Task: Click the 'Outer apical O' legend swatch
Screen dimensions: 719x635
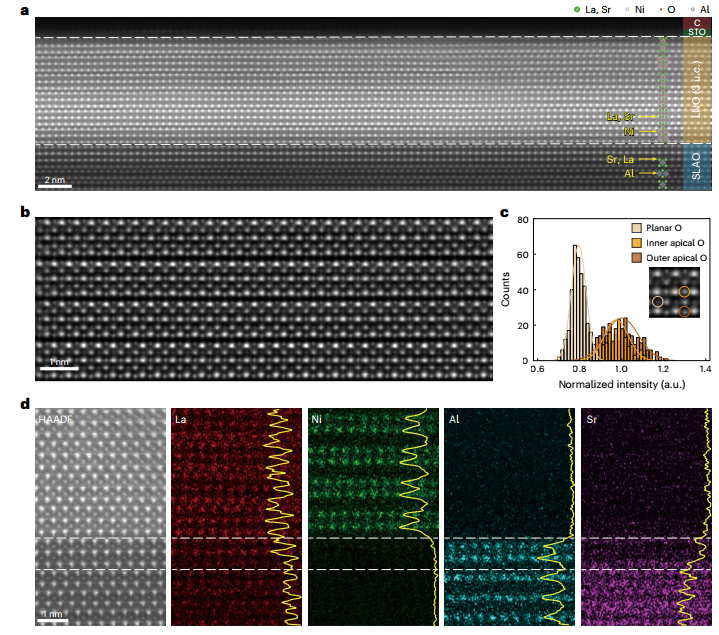Action: [x=636, y=258]
